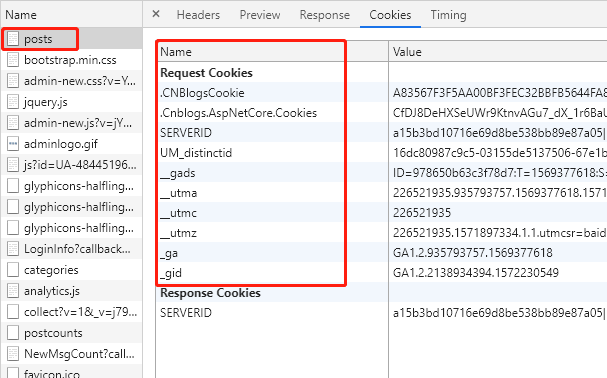Viewport: 607px width, 378px height.
Task: Select the NewMsgCount?call request entry
Action: (72, 354)
